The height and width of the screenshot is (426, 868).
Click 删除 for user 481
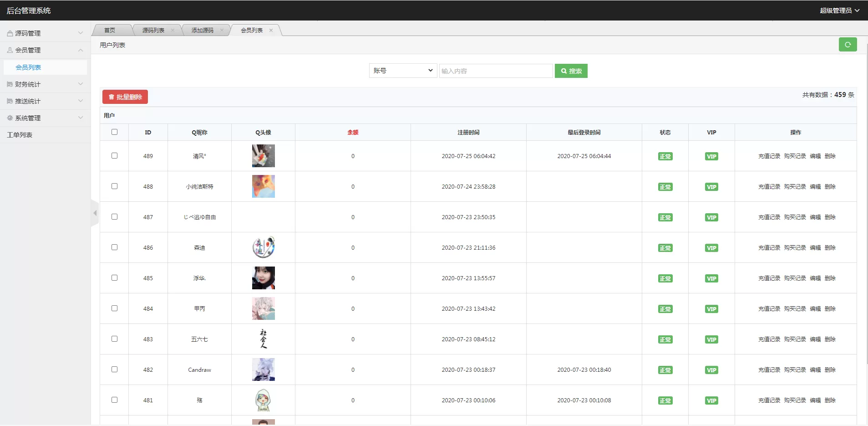click(830, 400)
